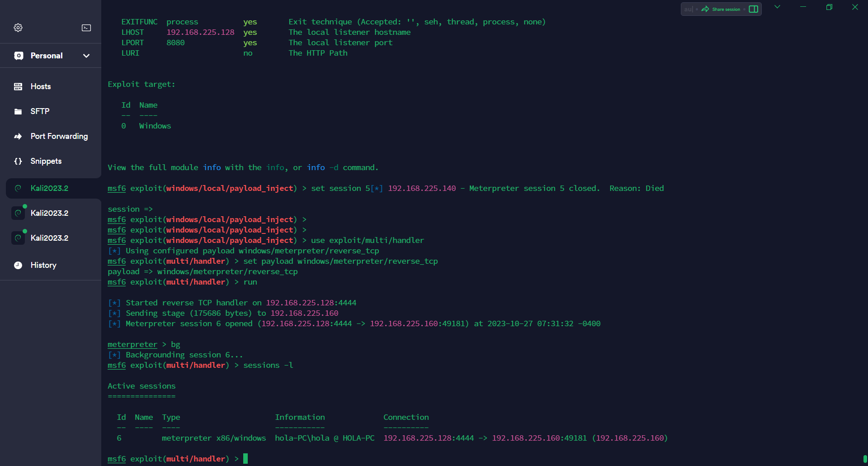
Task: Click the Snippets curly braces icon
Action: 18,161
